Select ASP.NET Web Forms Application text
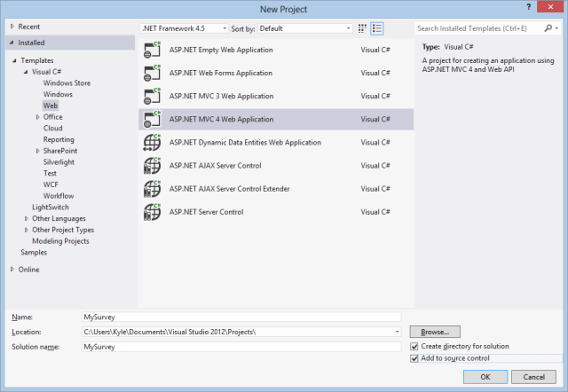The width and height of the screenshot is (568, 392). [x=221, y=73]
